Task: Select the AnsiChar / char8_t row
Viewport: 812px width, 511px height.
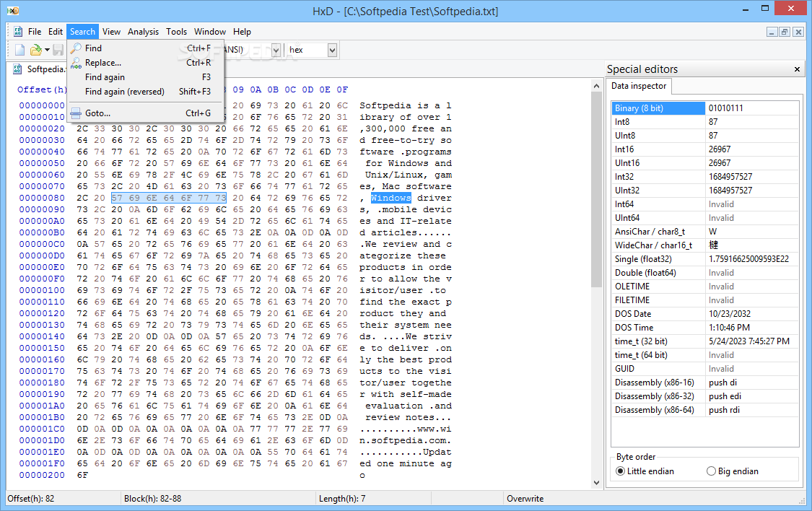Action: 704,232
